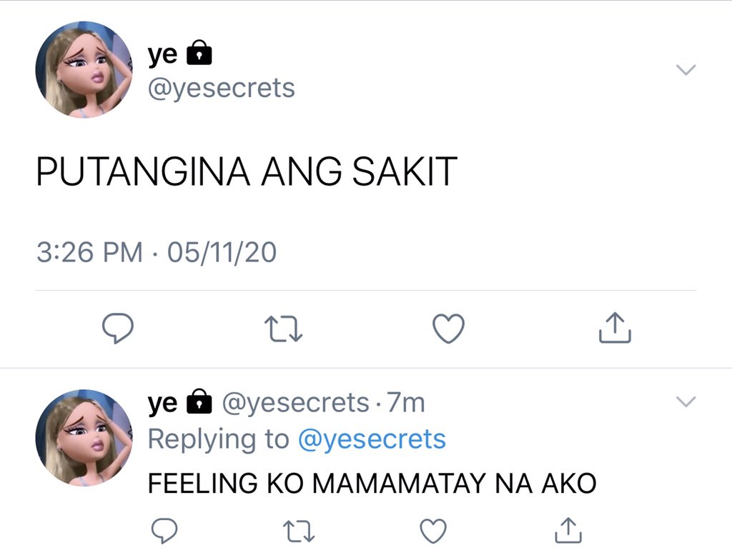Tap the display name ye on reply
732x560 pixels.
(x=162, y=403)
